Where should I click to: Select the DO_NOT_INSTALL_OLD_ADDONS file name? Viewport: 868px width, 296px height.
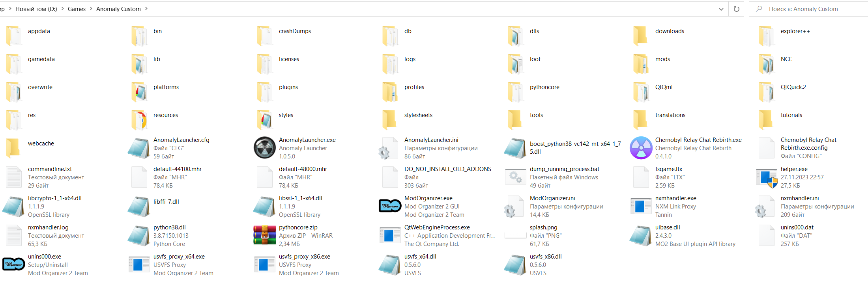pos(448,169)
